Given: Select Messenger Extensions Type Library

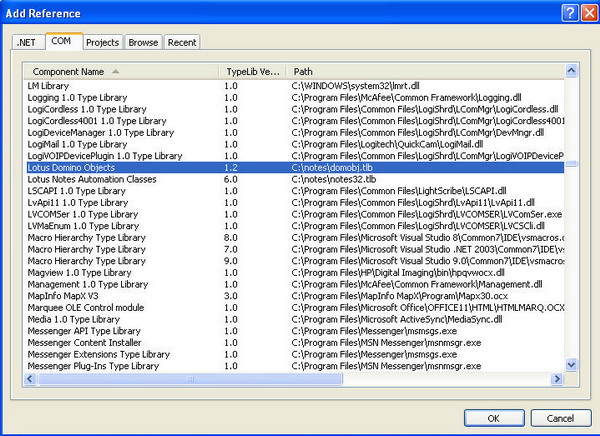Looking at the screenshot, I should click(295, 354).
